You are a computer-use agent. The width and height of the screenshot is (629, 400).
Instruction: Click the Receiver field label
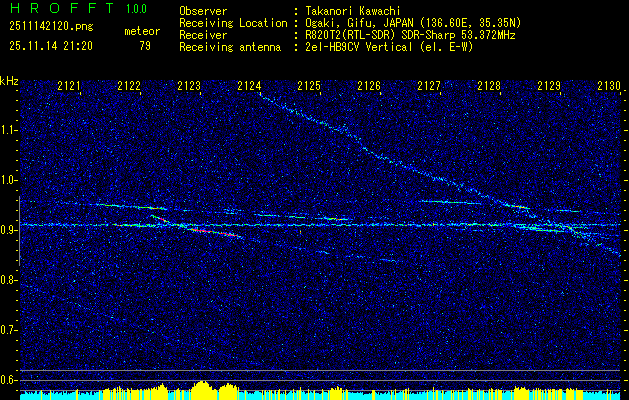pos(203,35)
